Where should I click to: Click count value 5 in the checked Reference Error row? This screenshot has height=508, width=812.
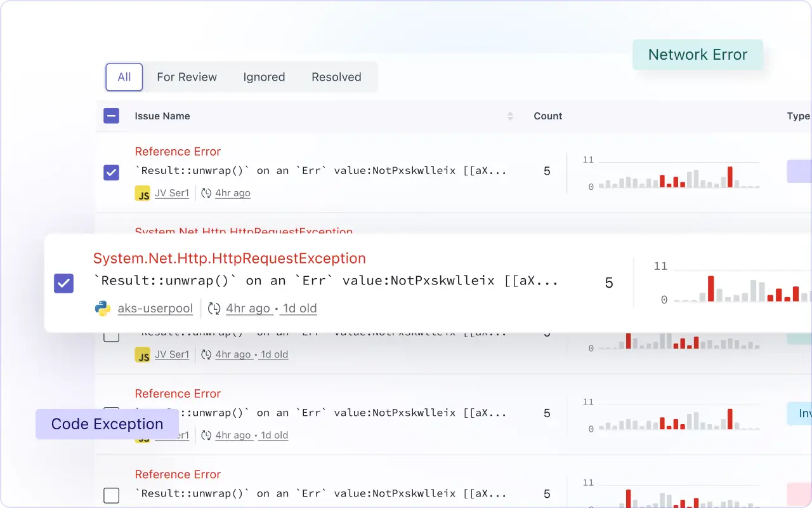coord(547,171)
